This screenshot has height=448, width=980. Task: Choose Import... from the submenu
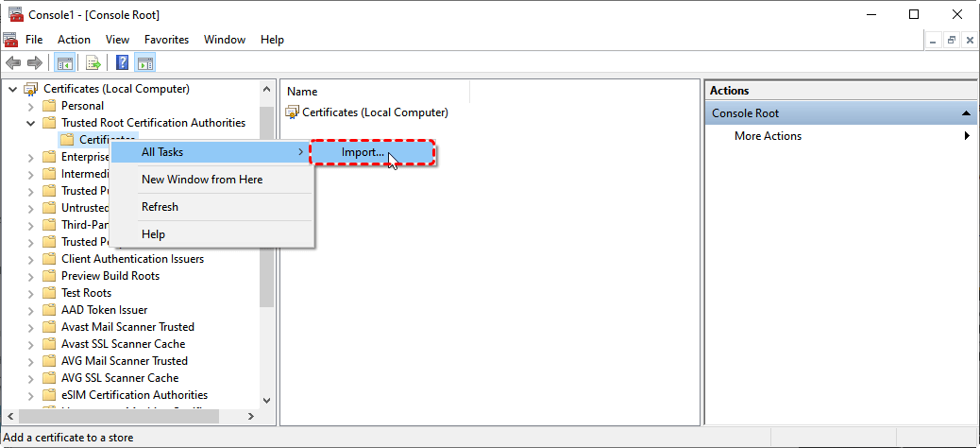[x=363, y=152]
